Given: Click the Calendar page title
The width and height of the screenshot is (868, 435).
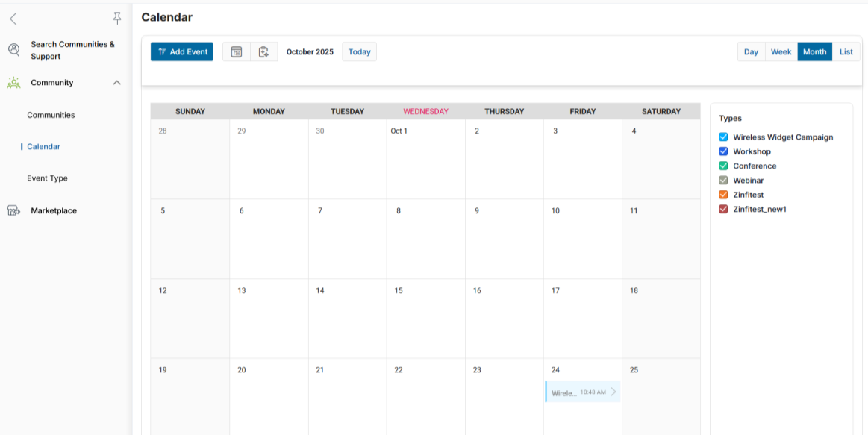Looking at the screenshot, I should tap(166, 17).
